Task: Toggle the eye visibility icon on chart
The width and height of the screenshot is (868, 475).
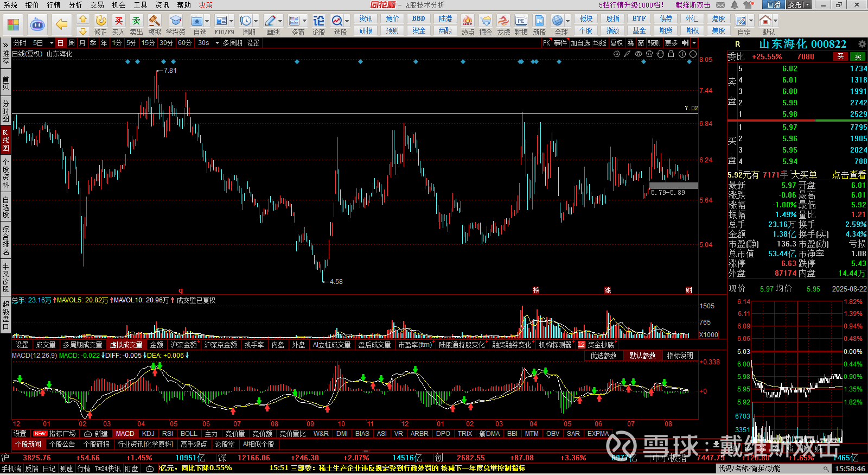Action: pos(639,54)
